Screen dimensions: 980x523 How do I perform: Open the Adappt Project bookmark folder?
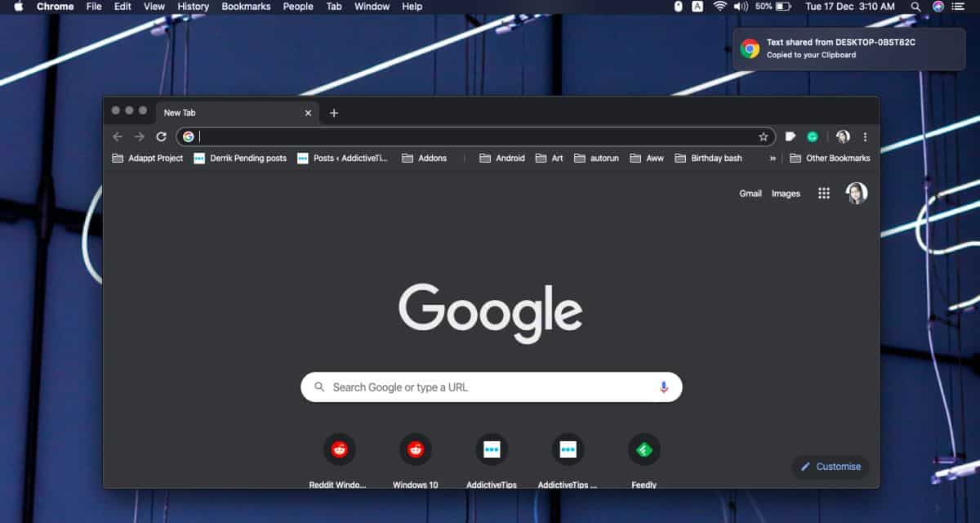pos(148,158)
